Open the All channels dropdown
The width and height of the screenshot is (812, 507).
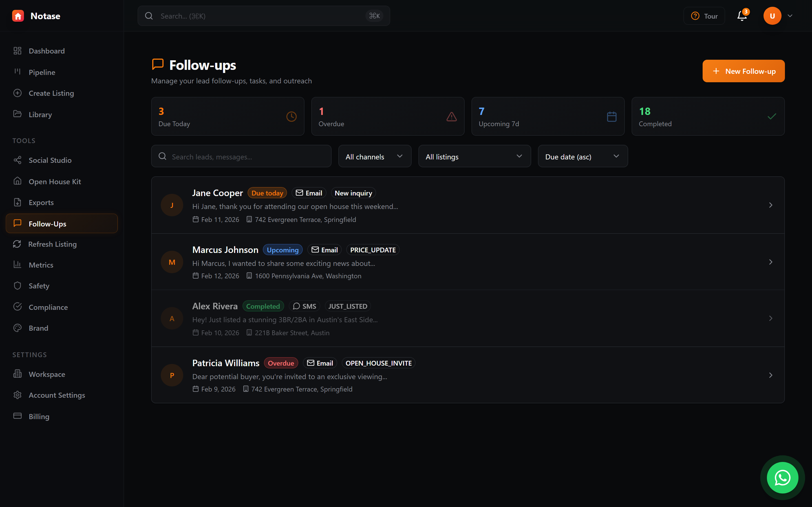374,156
